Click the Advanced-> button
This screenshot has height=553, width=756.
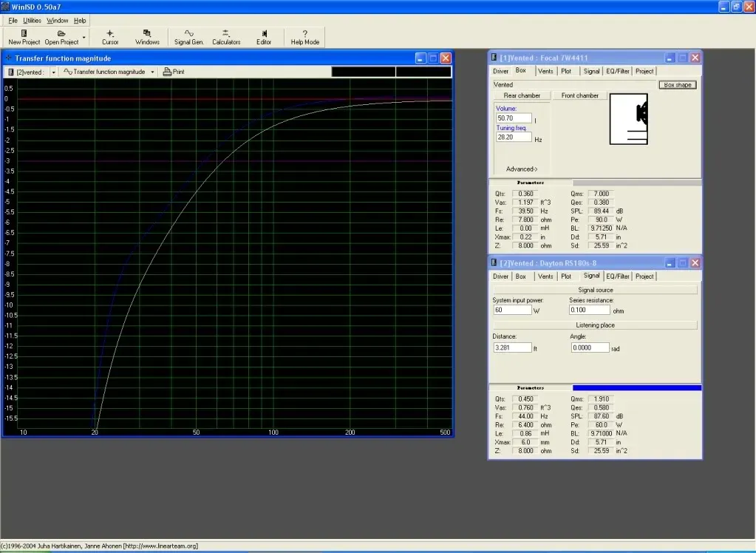click(522, 169)
